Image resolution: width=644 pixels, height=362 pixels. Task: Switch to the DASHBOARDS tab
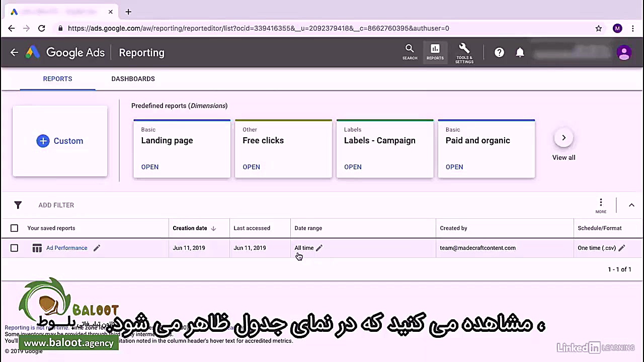[x=133, y=79]
